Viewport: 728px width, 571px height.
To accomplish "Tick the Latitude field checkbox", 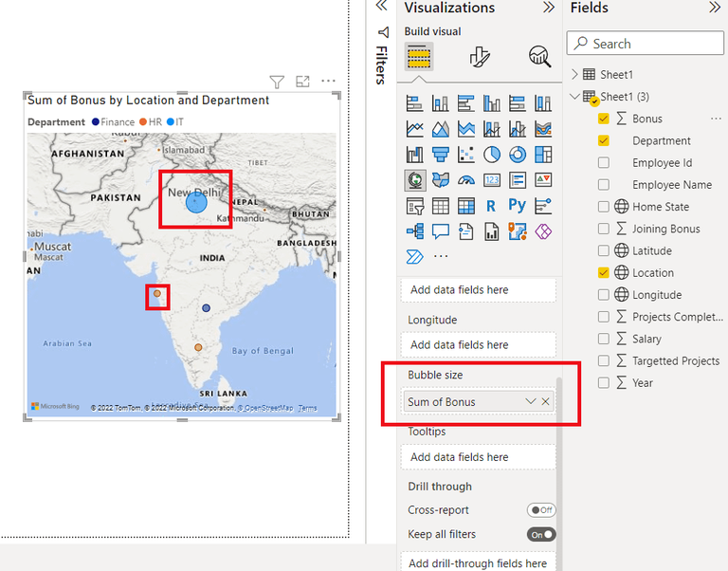I will tap(603, 251).
